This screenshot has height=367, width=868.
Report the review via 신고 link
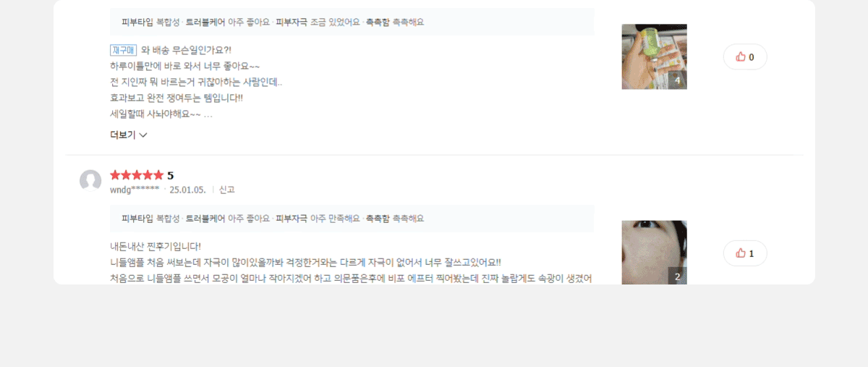(226, 190)
